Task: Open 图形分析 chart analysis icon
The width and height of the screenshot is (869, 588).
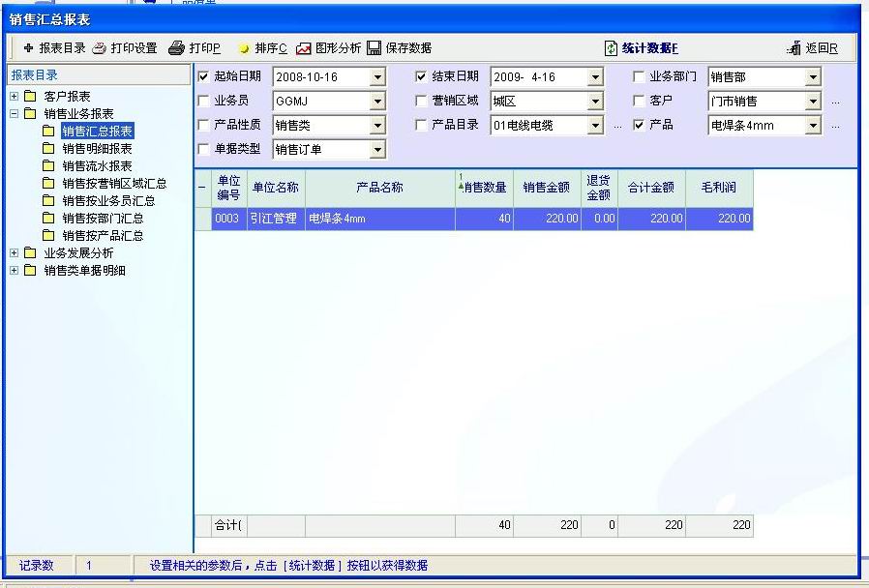Action: coord(304,48)
